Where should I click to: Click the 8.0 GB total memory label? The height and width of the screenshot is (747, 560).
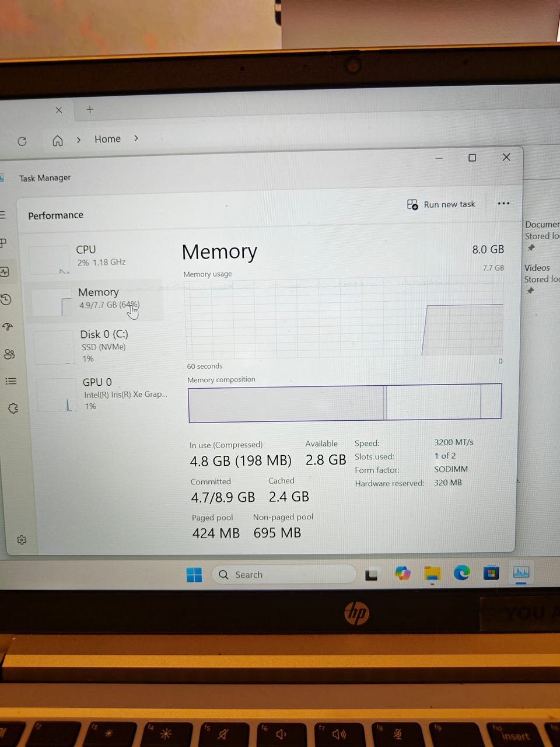pyautogui.click(x=488, y=249)
